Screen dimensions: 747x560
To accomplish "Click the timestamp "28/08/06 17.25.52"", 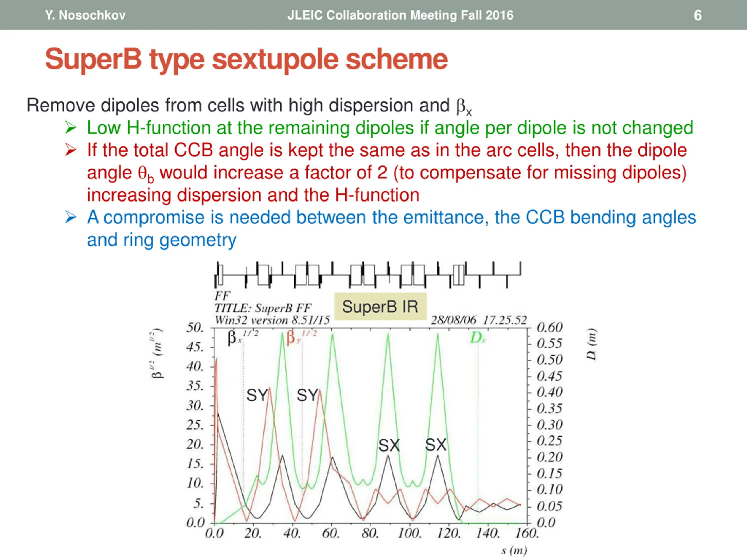I will click(x=479, y=320).
